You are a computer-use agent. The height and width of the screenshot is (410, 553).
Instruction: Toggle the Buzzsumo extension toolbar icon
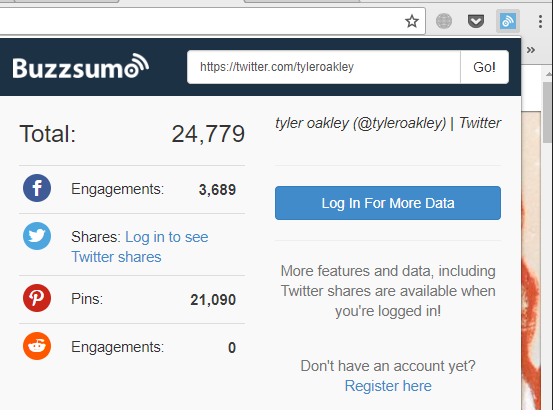[508, 21]
